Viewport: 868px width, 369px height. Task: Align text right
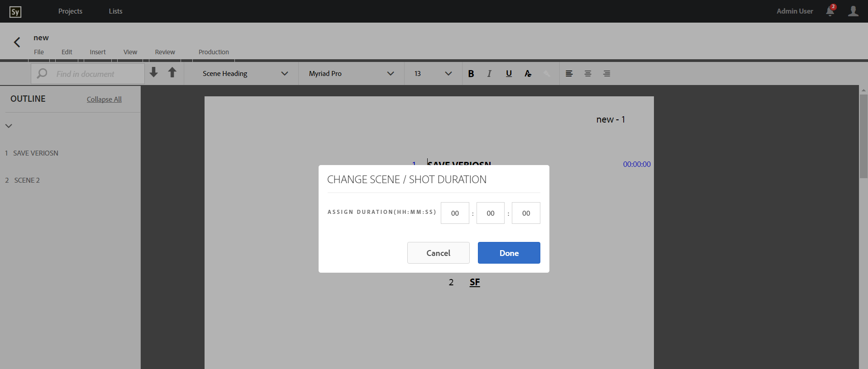coord(607,74)
